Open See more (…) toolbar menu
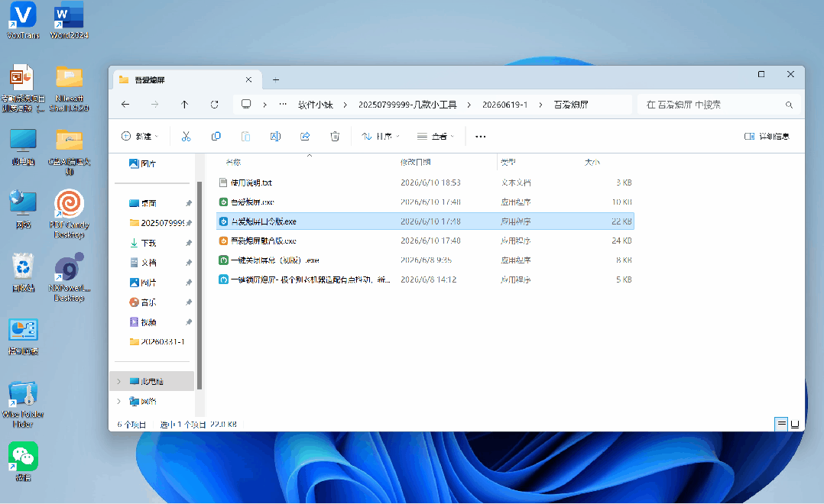 480,137
